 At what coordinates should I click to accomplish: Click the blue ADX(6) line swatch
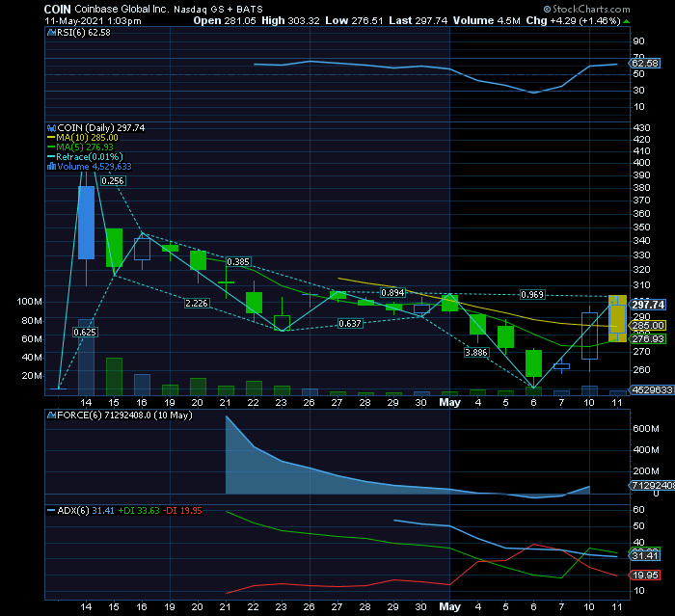pos(51,511)
